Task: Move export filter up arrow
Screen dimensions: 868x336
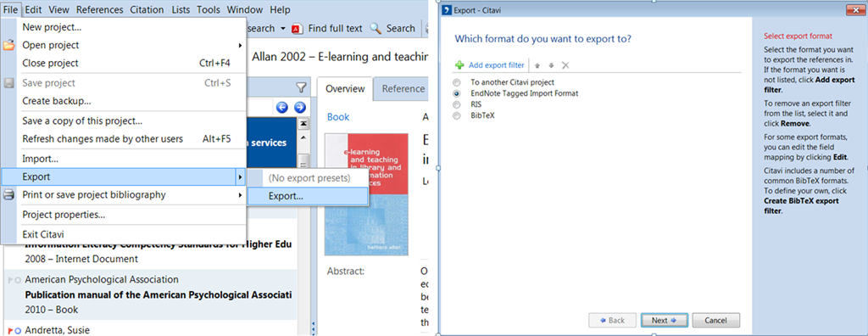Action: (x=537, y=65)
